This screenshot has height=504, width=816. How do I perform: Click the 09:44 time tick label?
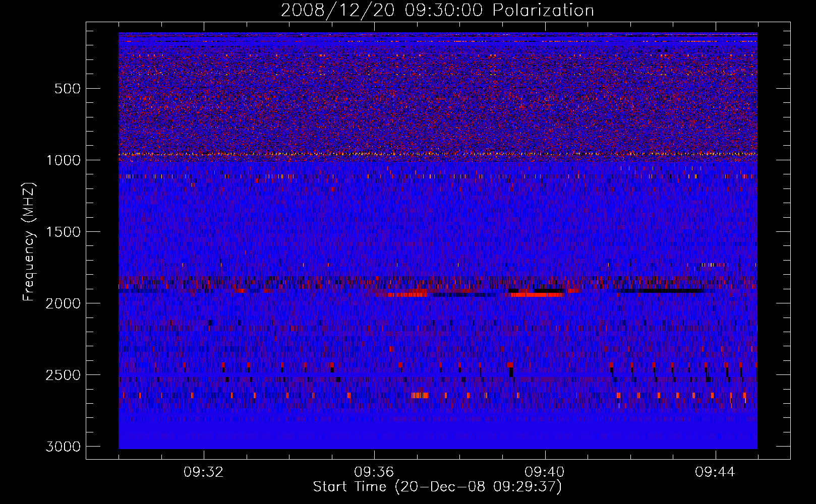(715, 472)
